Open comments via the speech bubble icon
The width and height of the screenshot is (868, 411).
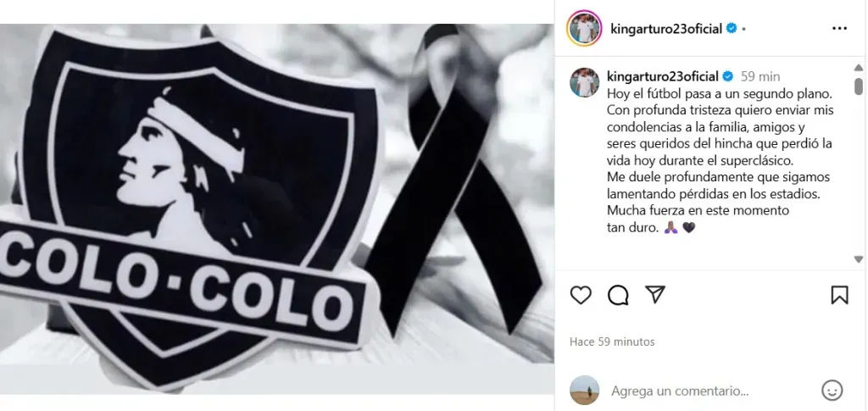618,295
